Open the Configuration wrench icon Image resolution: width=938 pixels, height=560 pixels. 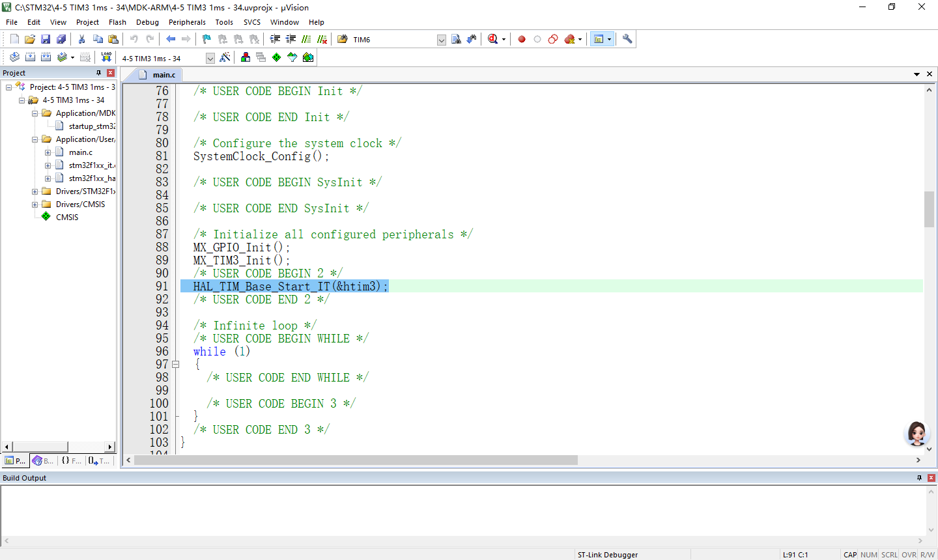pyautogui.click(x=627, y=39)
